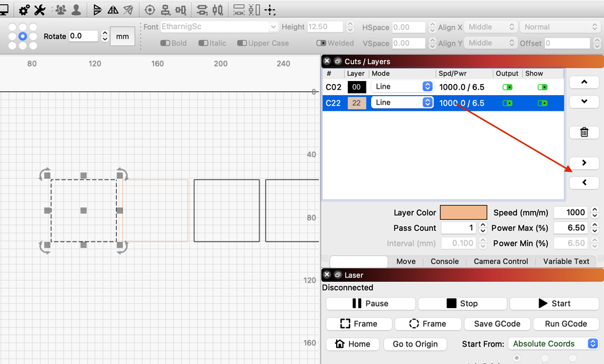
Task: Open the device settings wrench icon
Action: pos(39,10)
